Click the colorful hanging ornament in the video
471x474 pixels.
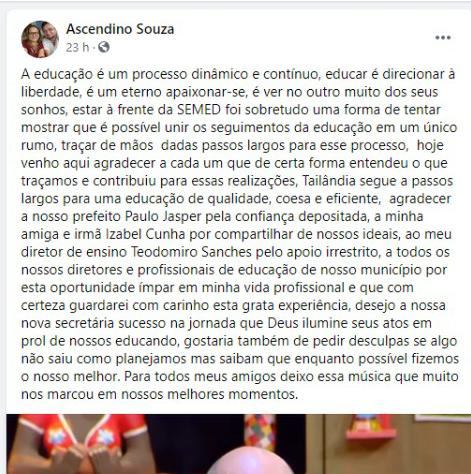click(x=260, y=431)
